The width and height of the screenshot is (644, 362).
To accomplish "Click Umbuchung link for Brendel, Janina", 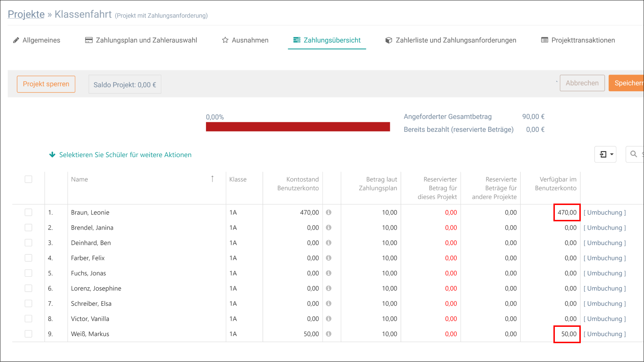I will click(x=605, y=227).
